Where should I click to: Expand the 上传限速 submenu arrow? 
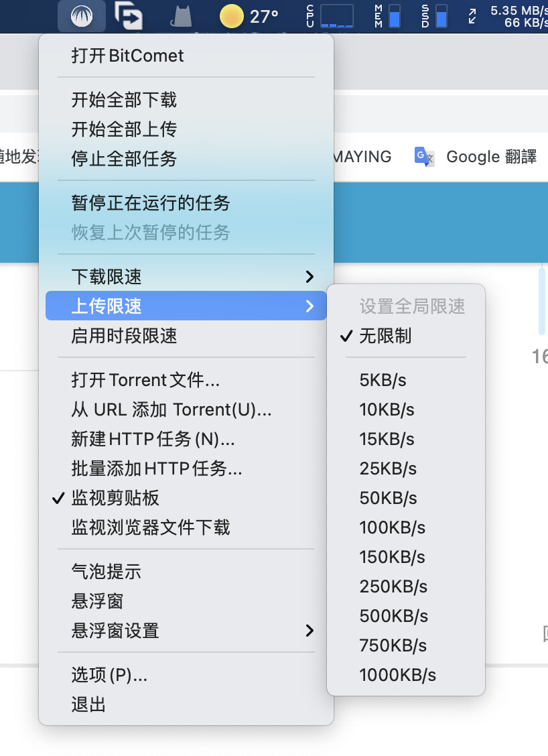point(310,306)
